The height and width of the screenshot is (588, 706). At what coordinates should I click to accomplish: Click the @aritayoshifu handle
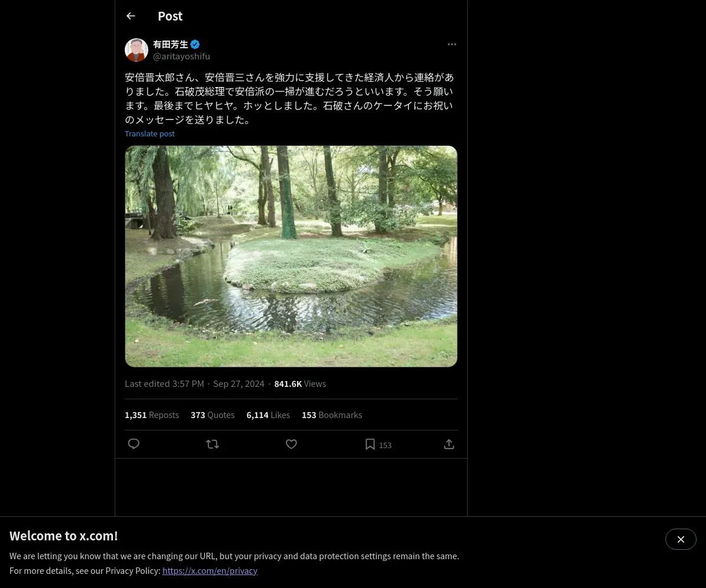coord(181,56)
